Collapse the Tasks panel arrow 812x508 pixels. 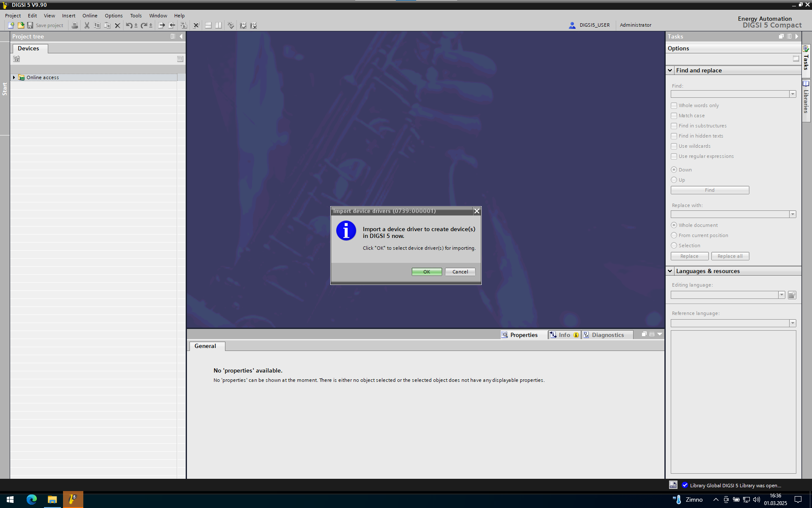click(x=797, y=36)
